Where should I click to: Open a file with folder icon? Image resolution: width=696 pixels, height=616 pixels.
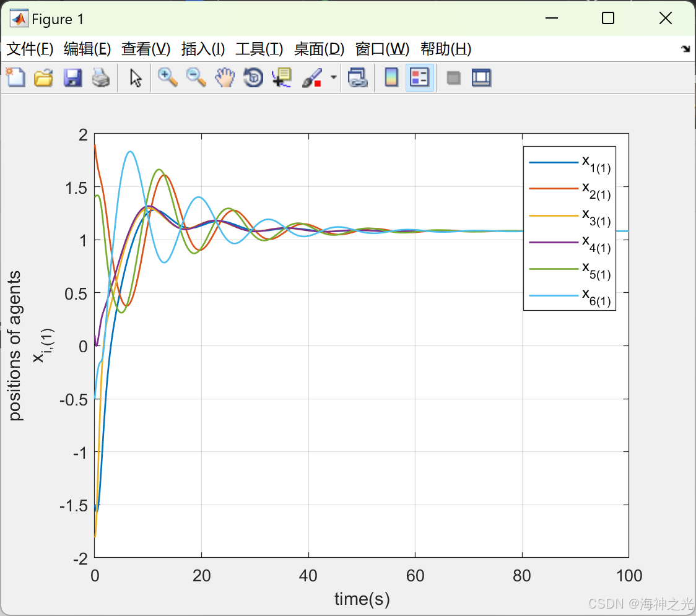[x=43, y=77]
